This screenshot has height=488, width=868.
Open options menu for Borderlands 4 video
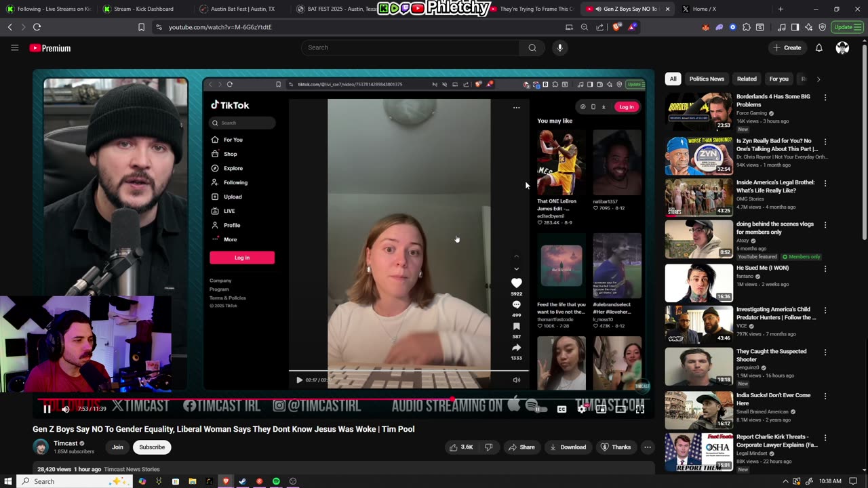825,98
